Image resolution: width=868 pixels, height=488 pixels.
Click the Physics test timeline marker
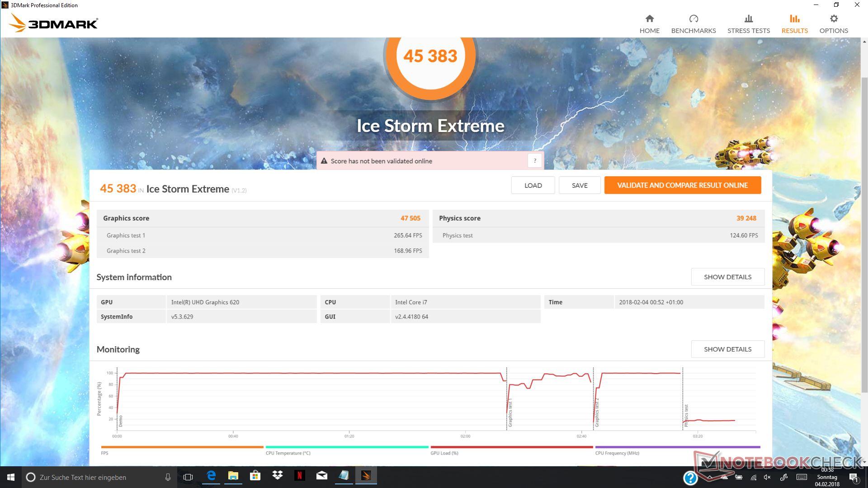[686, 416]
